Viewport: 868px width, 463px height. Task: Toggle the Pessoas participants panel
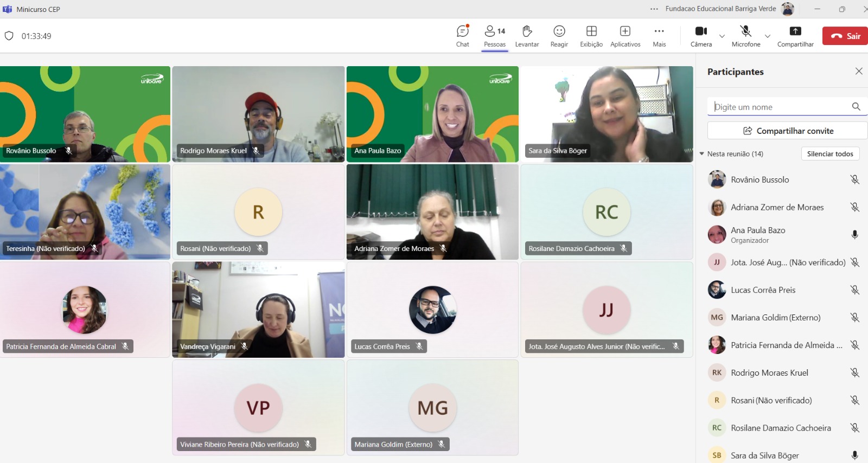[494, 36]
